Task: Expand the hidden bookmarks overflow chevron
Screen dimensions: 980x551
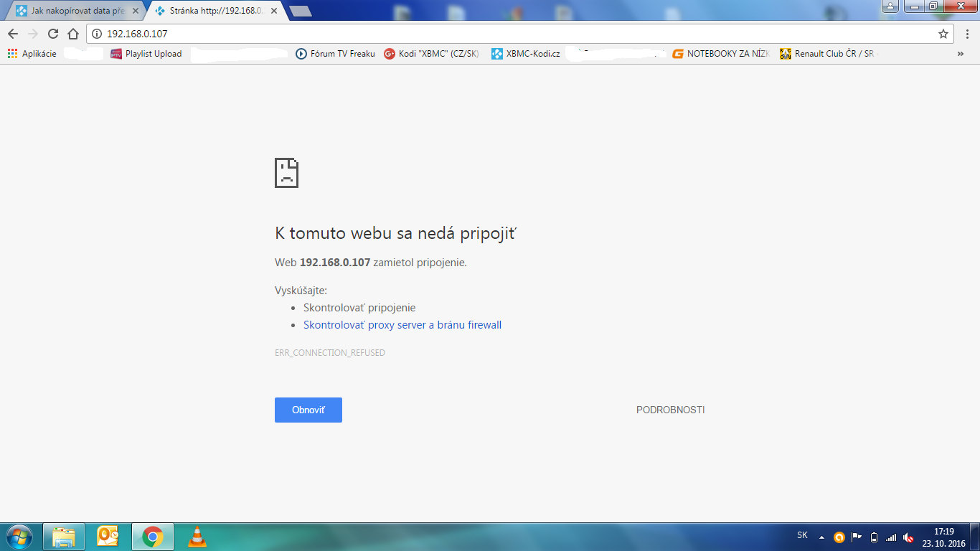Action: click(x=961, y=54)
